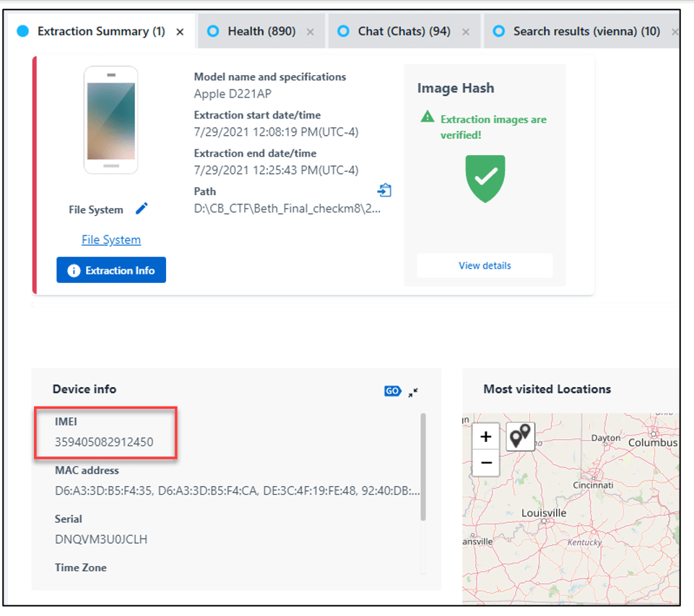Close the Chat (Chats) tab
The height and width of the screenshot is (616, 694).
pos(466,32)
